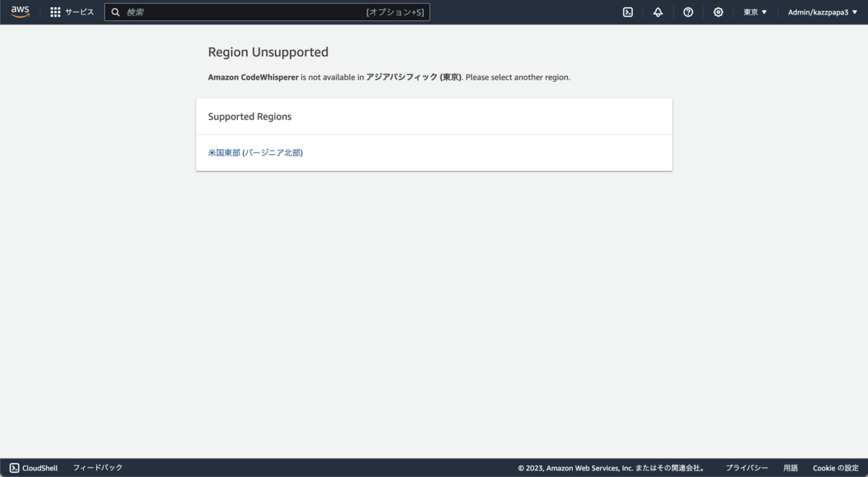Expand the 東京 region dropdown
Image resolution: width=868 pixels, height=477 pixels.
point(755,12)
